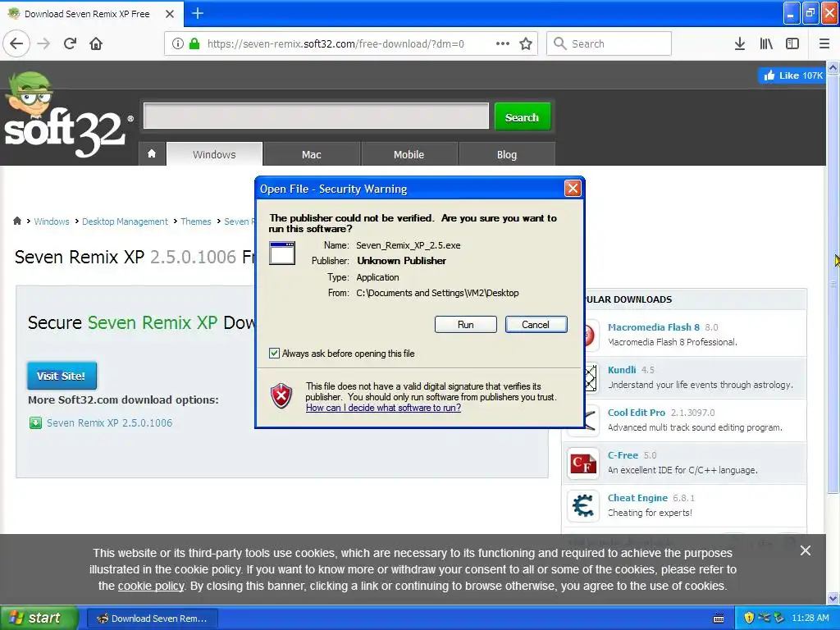Select the Windows tab on Soft32
Viewport: 840px width, 630px height.
pos(214,154)
